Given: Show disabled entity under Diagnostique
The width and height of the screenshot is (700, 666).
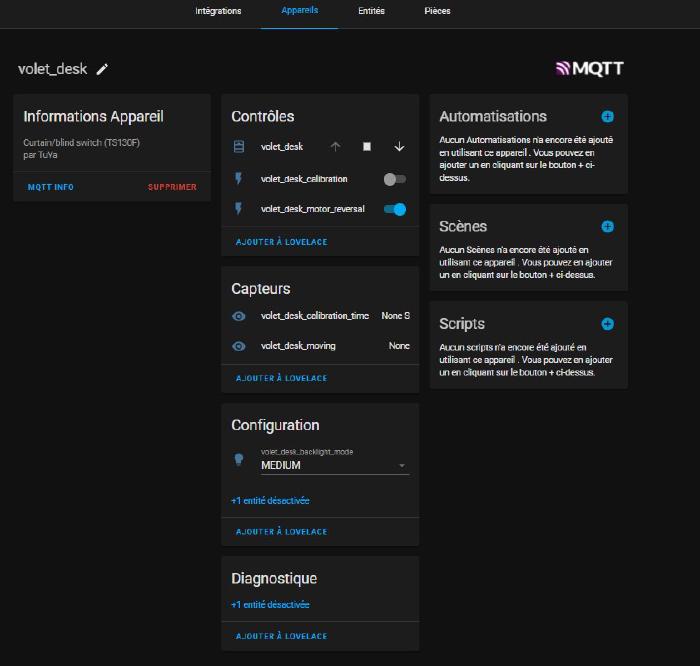Looking at the screenshot, I should point(270,605).
